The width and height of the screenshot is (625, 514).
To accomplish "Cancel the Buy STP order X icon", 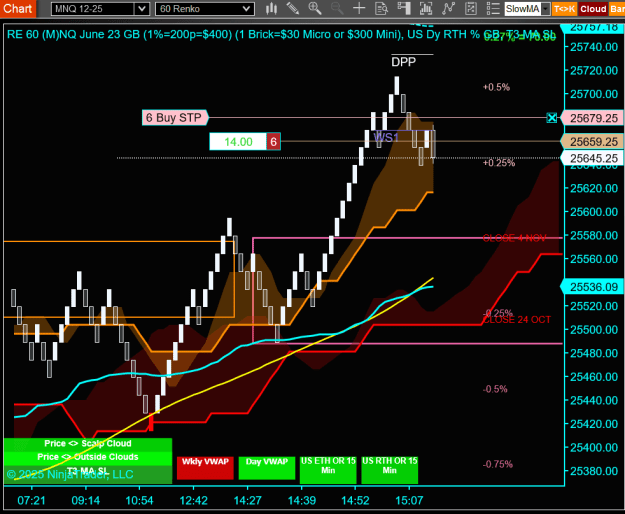I will pos(552,118).
